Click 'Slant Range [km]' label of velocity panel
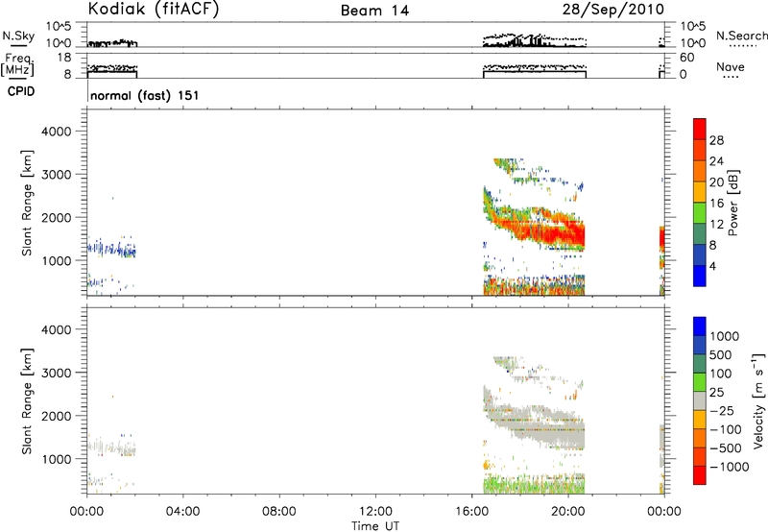Viewport: 768px width, 532px height. [x=27, y=400]
